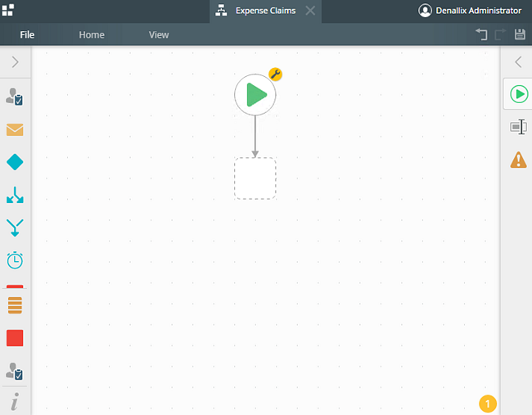532x415 pixels.
Task: Select the connector line from Start
Action: click(x=255, y=136)
